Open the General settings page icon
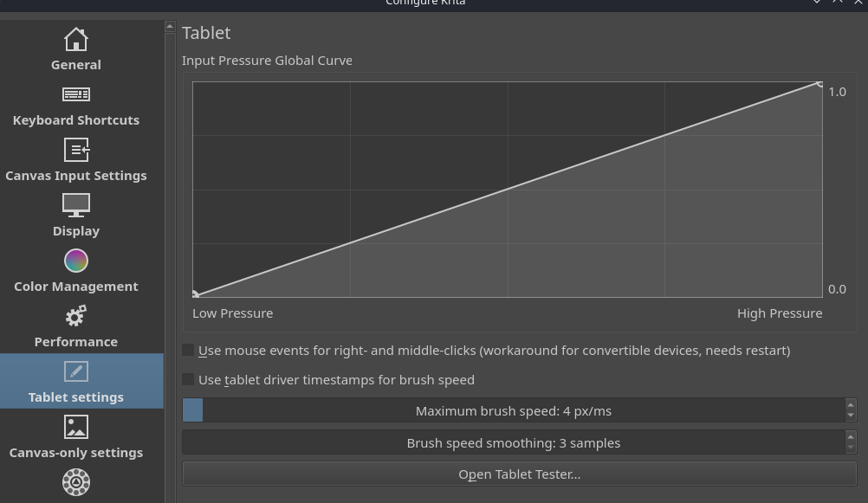 [x=76, y=40]
